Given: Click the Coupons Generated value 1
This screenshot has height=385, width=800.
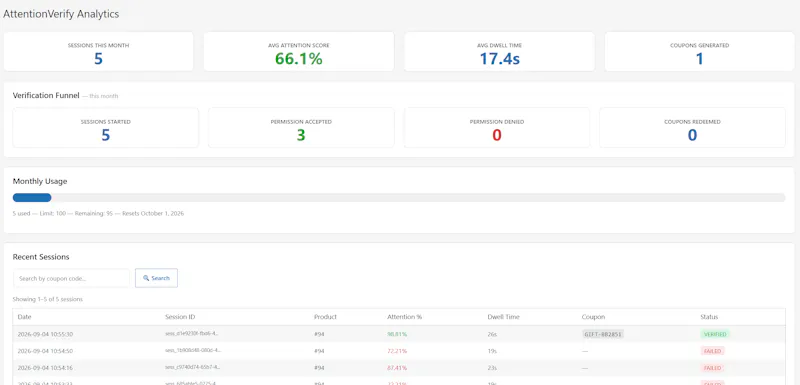Looking at the screenshot, I should [x=699, y=59].
